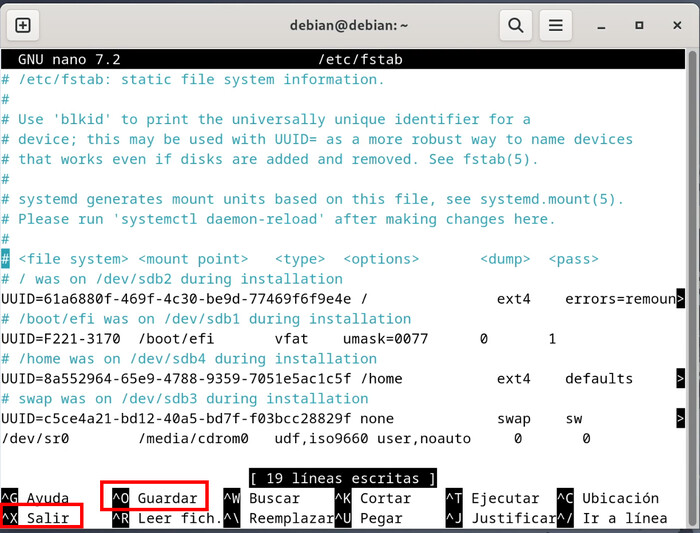Click the ^C Ubicación shortcut

pyautogui.click(x=608, y=498)
